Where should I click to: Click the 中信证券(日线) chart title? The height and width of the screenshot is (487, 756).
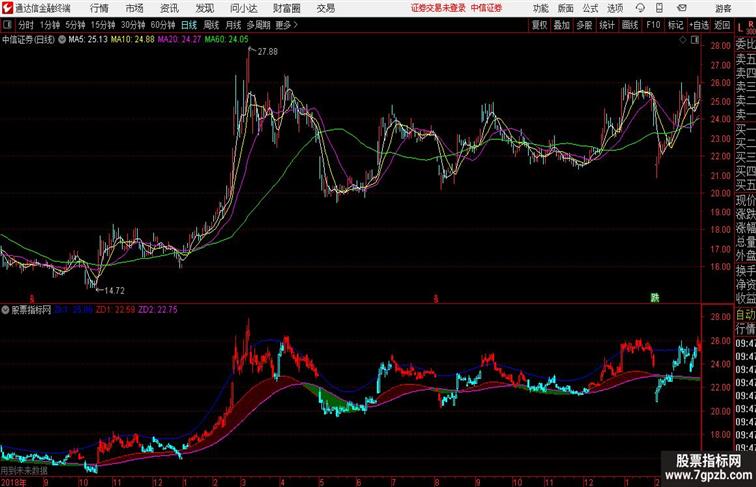click(x=28, y=40)
